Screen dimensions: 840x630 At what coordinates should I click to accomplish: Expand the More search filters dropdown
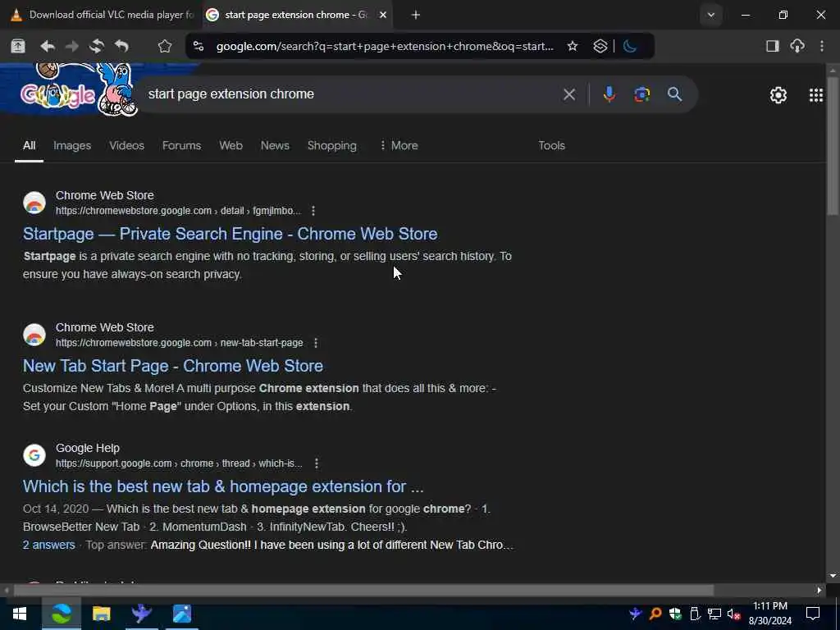399,146
